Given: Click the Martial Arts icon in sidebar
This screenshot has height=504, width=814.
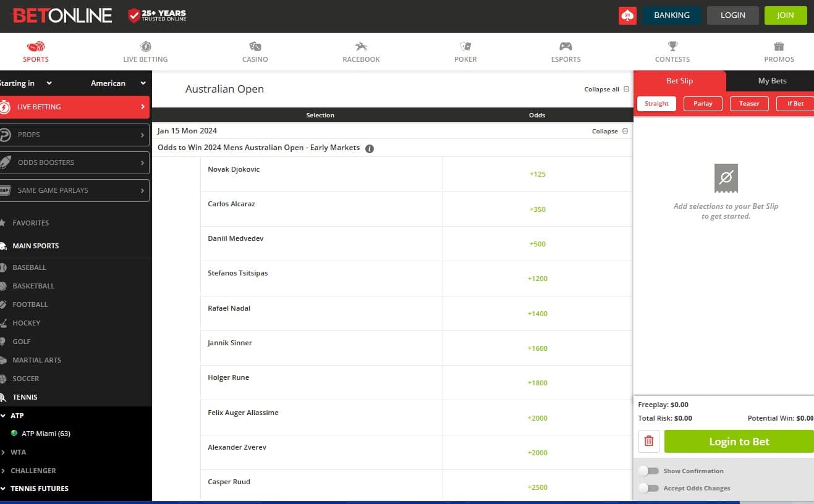Looking at the screenshot, I should pos(4,360).
